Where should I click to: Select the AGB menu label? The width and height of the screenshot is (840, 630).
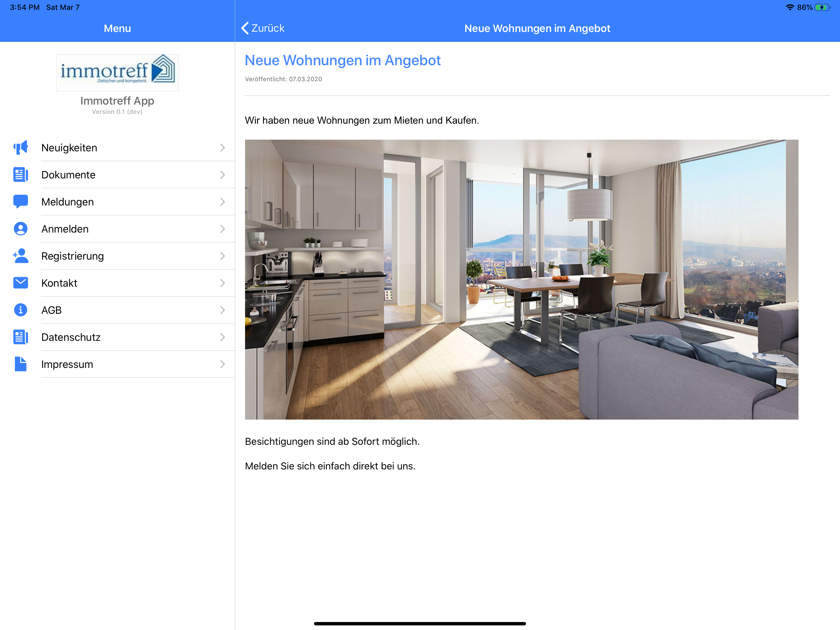coord(51,310)
